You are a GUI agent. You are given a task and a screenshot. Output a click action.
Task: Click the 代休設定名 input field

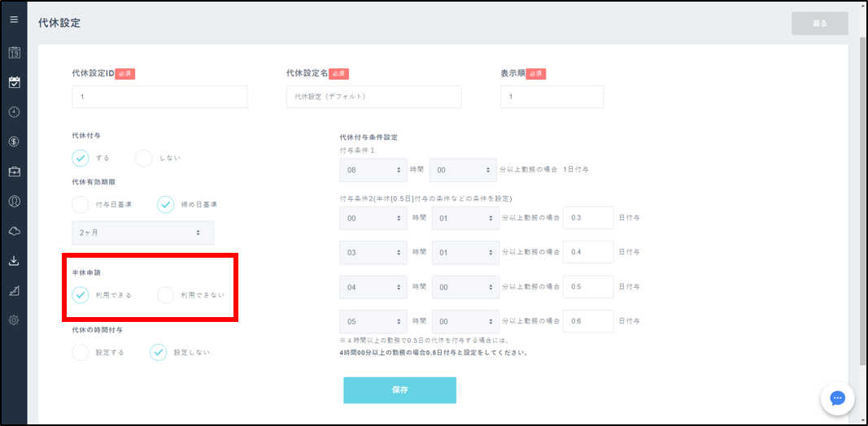[x=373, y=97]
